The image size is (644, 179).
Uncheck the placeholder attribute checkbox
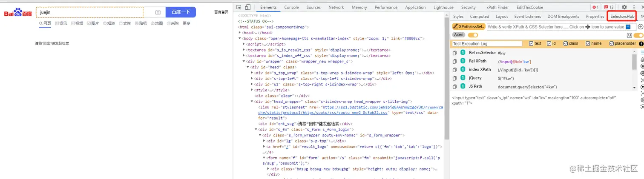(x=611, y=43)
